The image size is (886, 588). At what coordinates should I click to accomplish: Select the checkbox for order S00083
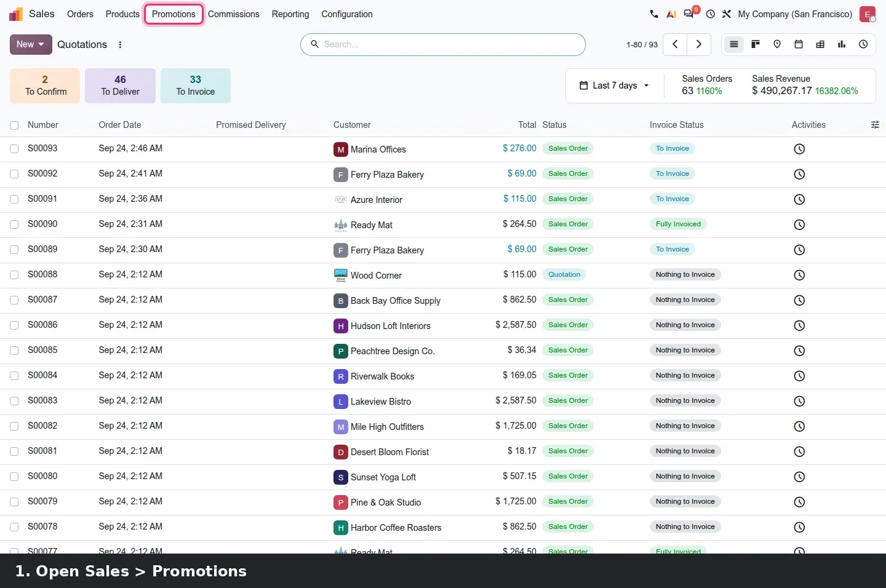tap(14, 401)
